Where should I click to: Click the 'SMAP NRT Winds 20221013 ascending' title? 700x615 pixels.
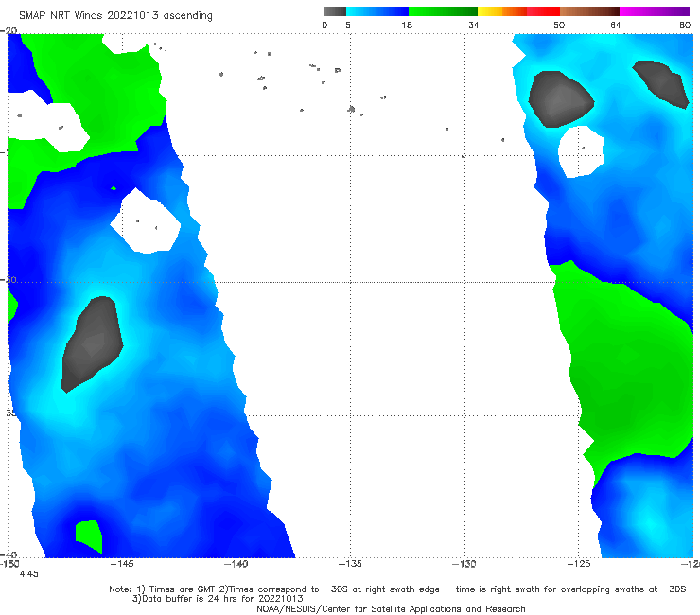115,15
